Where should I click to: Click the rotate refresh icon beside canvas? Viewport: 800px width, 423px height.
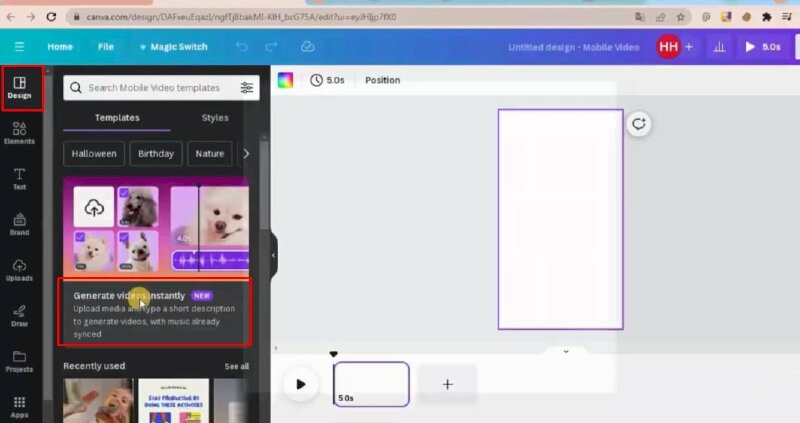639,124
